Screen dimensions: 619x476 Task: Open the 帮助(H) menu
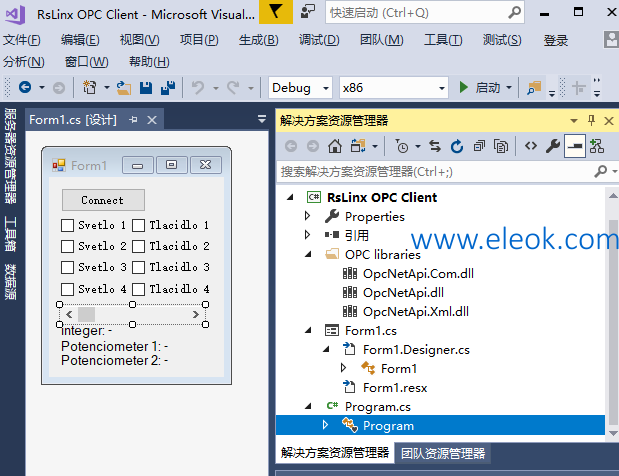[x=149, y=62]
